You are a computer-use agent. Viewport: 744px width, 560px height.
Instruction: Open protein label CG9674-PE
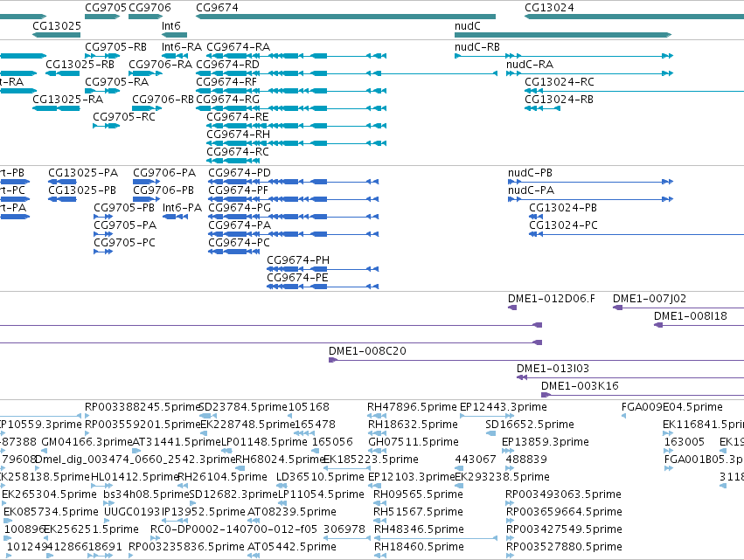point(297,279)
